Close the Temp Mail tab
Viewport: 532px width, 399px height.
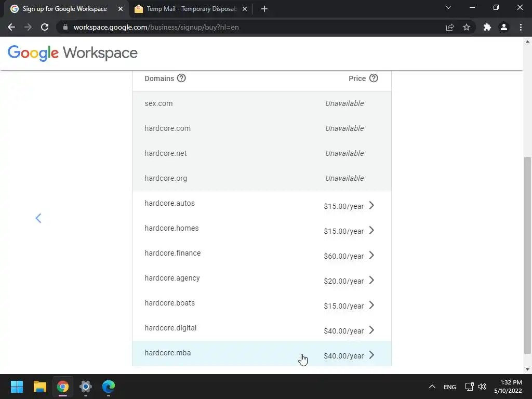tap(245, 9)
